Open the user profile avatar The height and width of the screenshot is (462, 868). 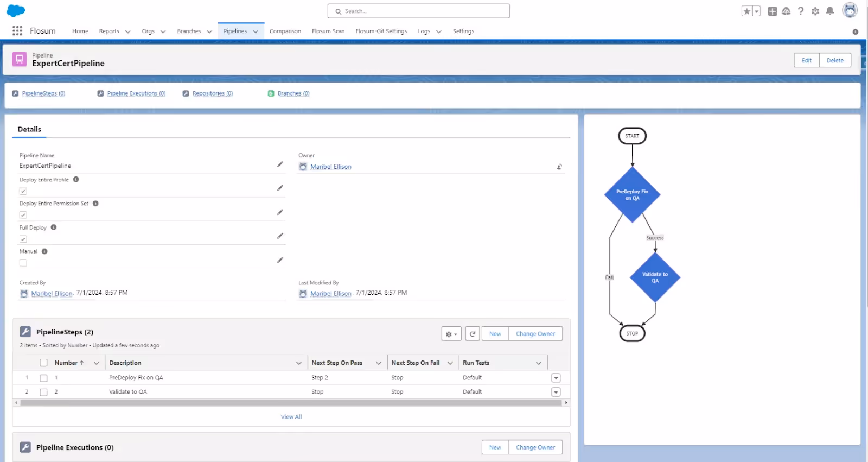click(850, 10)
